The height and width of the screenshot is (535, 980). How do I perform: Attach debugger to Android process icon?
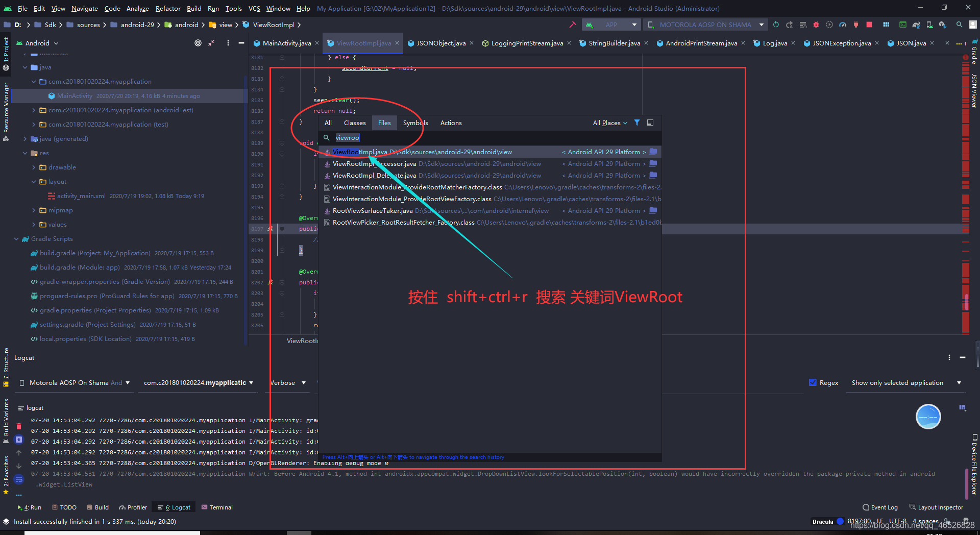coord(856,25)
